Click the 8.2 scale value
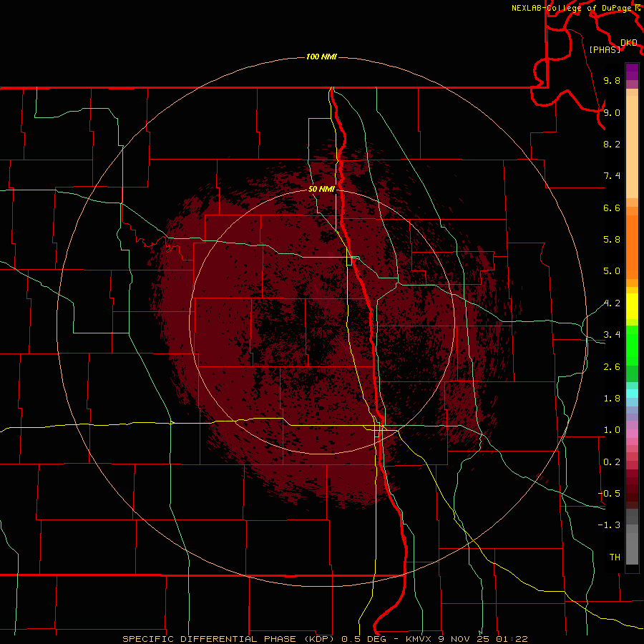 tap(612, 144)
